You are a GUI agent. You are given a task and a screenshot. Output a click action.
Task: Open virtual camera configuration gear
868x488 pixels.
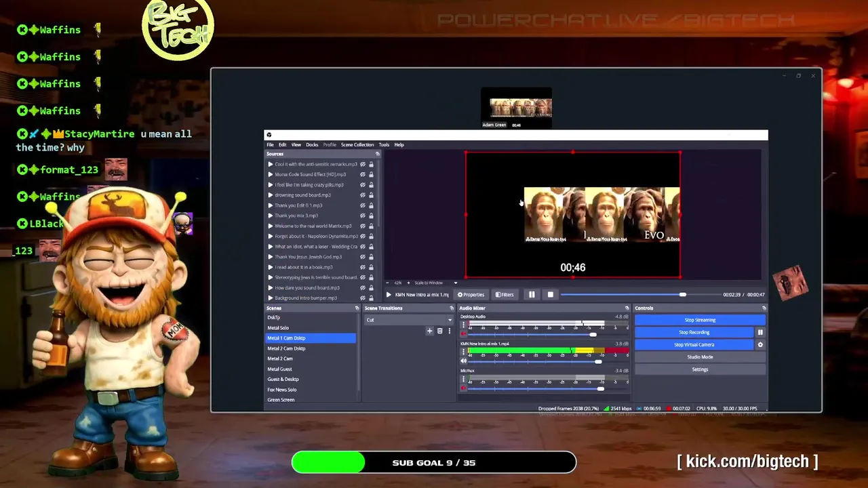760,344
